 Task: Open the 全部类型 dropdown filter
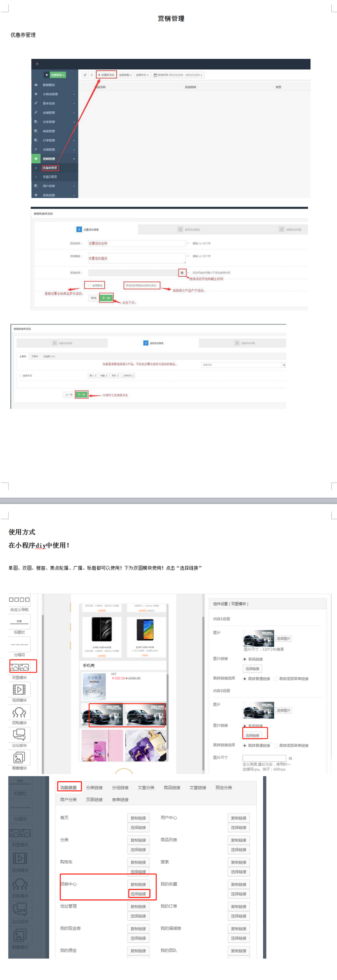pos(125,75)
